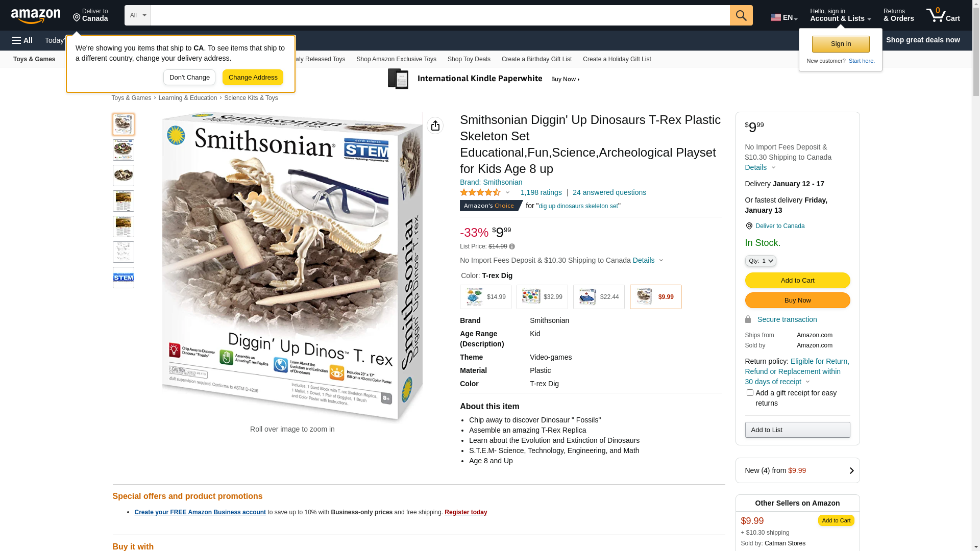Image resolution: width=980 pixels, height=551 pixels.
Task: Open Shop Toy Deals menu item
Action: point(469,59)
